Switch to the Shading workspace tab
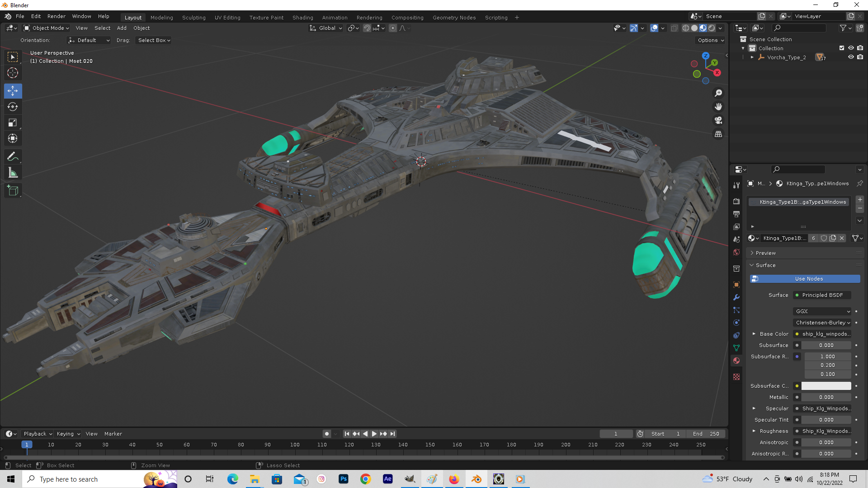 (x=303, y=18)
